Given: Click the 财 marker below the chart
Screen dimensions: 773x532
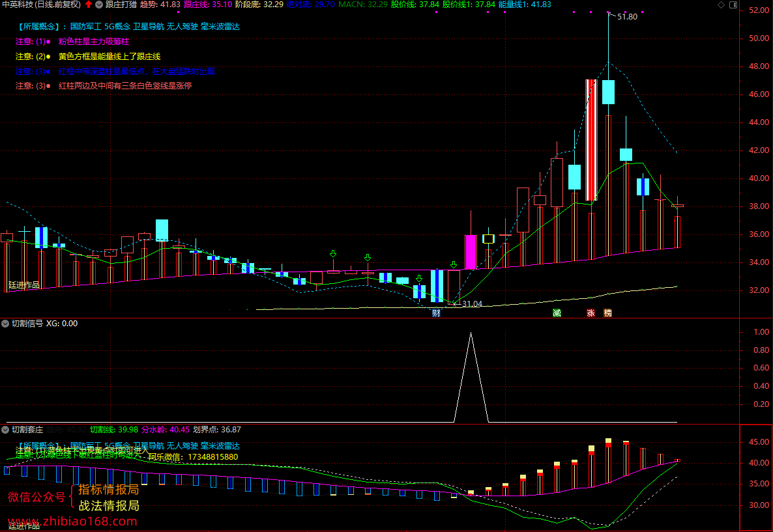Looking at the screenshot, I should coord(436,313).
